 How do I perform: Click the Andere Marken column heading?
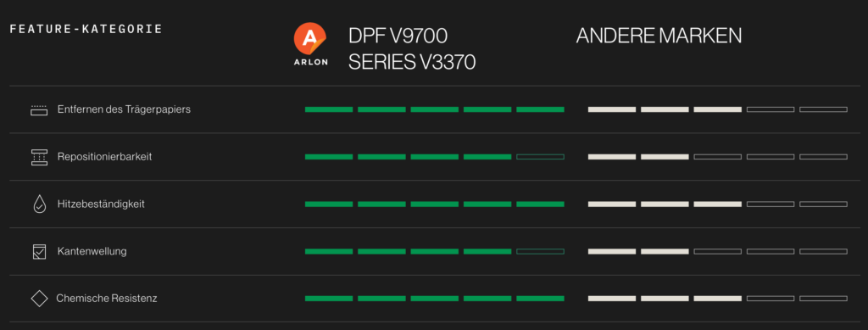659,36
